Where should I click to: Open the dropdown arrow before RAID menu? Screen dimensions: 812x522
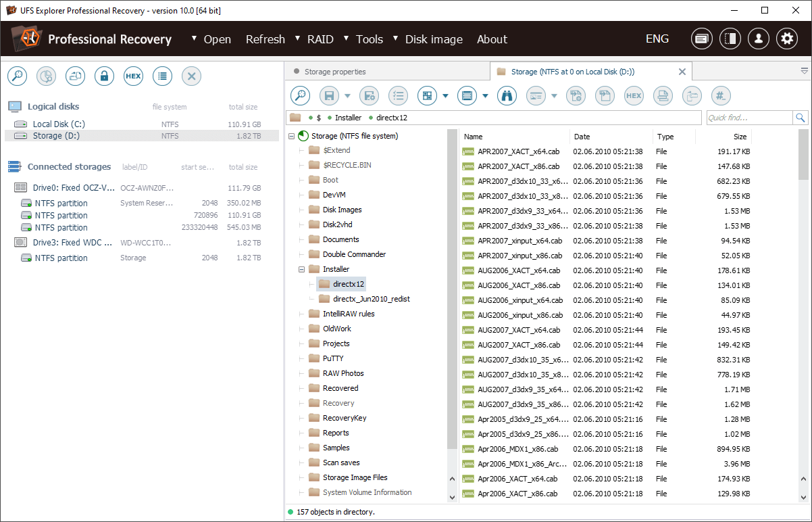tap(298, 38)
